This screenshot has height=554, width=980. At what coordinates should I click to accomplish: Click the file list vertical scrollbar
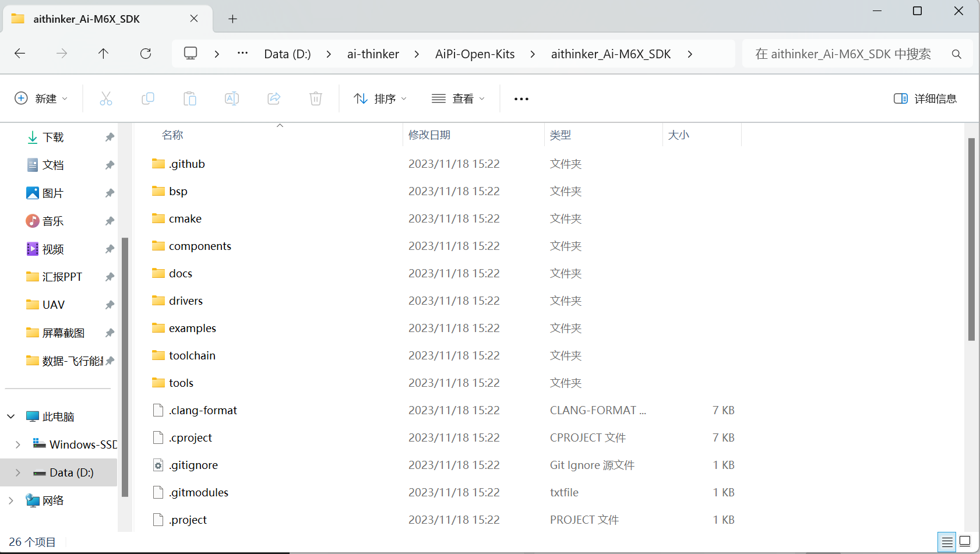coord(971,239)
